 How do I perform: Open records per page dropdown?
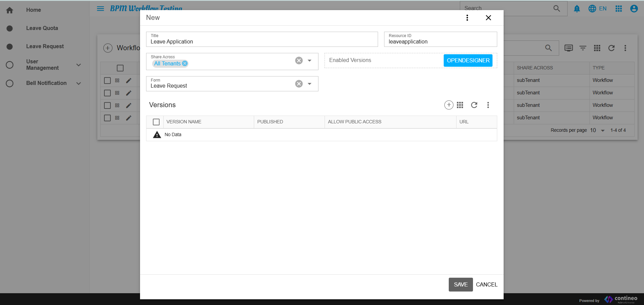[598, 130]
